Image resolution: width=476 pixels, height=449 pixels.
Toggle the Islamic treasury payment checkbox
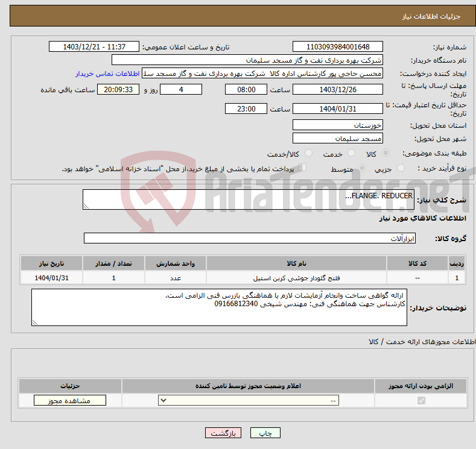303,168
